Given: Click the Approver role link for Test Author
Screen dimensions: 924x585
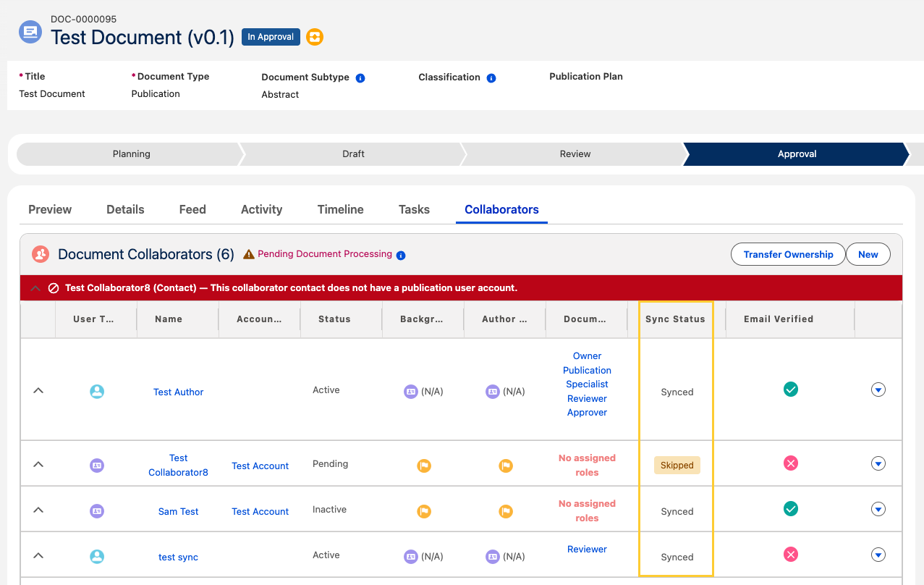Looking at the screenshot, I should pos(587,412).
